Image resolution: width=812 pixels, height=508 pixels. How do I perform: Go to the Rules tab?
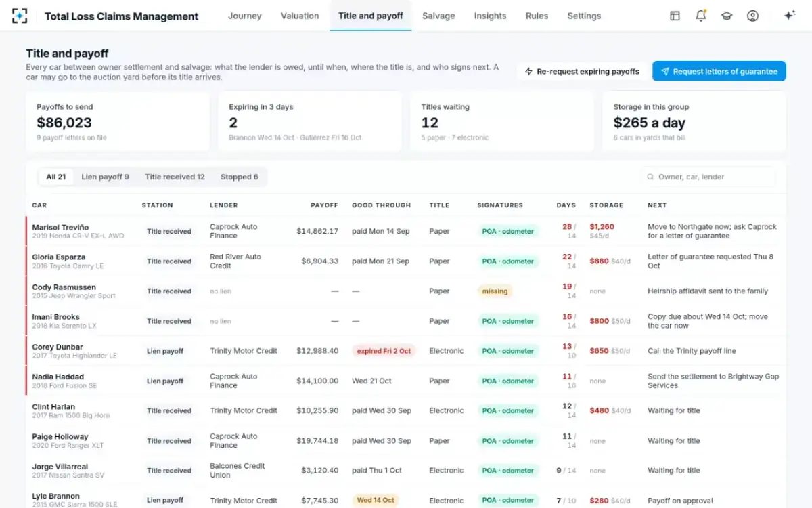(537, 16)
